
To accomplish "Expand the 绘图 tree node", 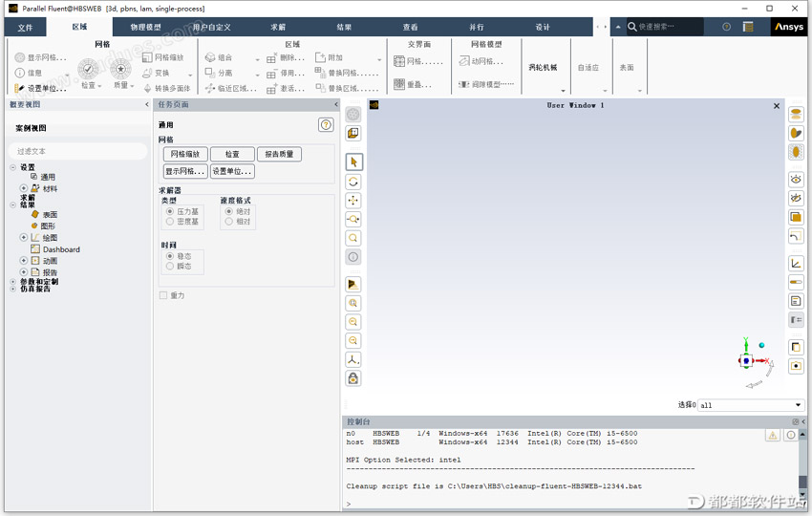I will (23, 237).
